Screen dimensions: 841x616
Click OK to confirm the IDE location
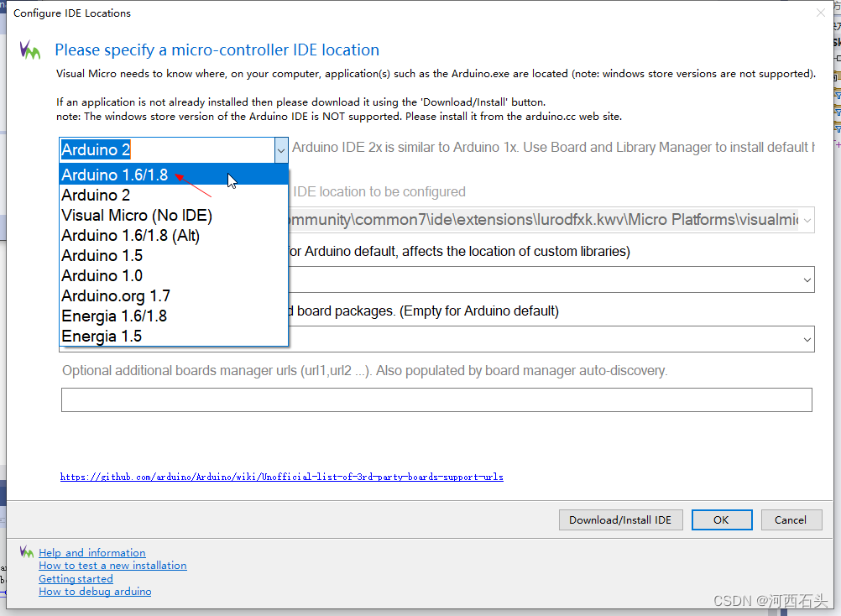click(x=721, y=519)
